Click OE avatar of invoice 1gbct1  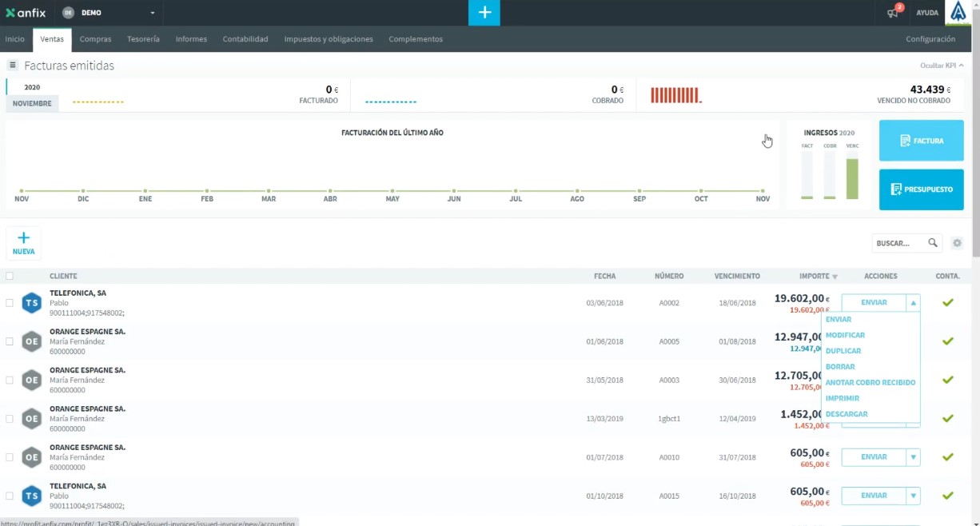tap(31, 418)
